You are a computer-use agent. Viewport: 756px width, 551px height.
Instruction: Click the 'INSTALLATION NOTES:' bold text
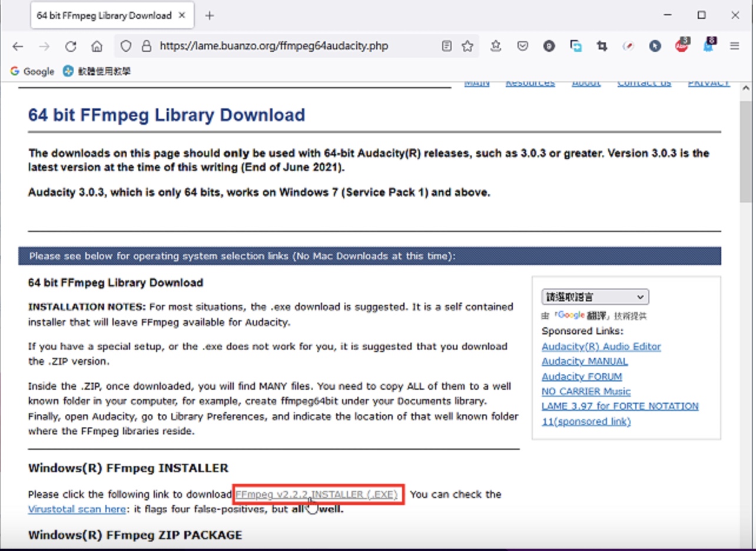coord(87,307)
